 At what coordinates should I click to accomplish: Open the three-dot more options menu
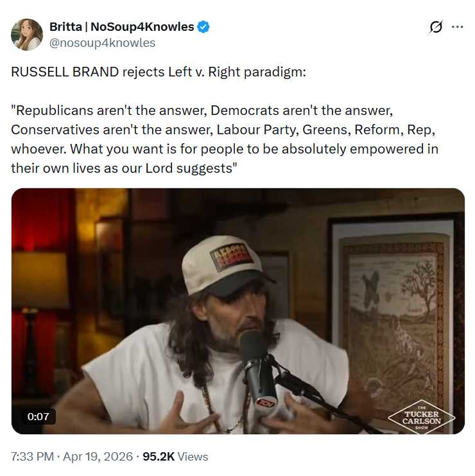457,27
